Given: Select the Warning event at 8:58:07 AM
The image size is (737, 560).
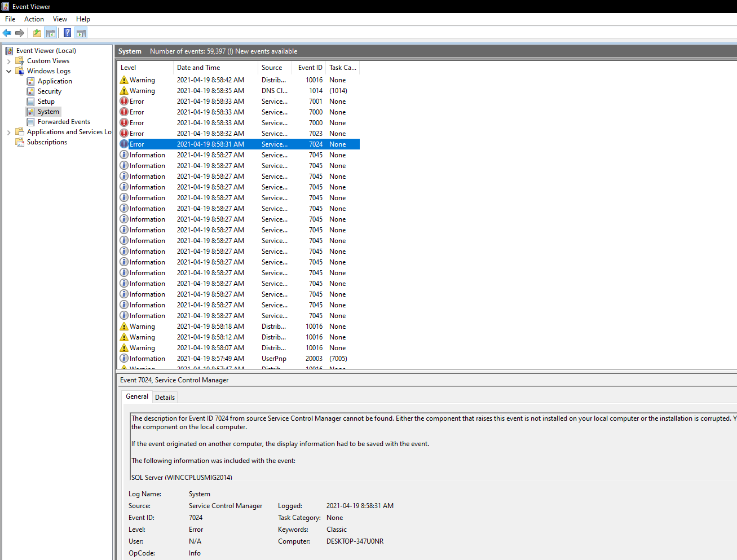Looking at the screenshot, I should point(239,348).
